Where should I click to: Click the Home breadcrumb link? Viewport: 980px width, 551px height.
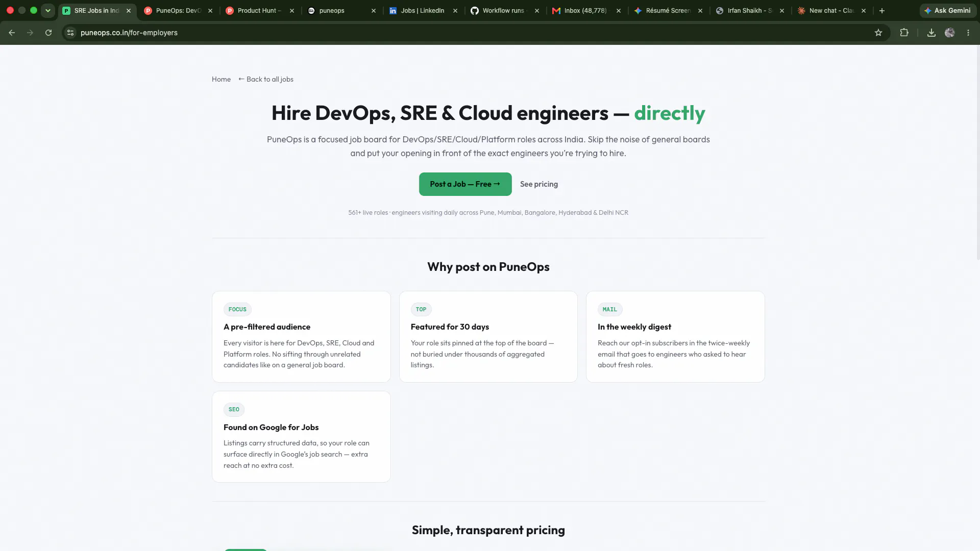coord(221,79)
